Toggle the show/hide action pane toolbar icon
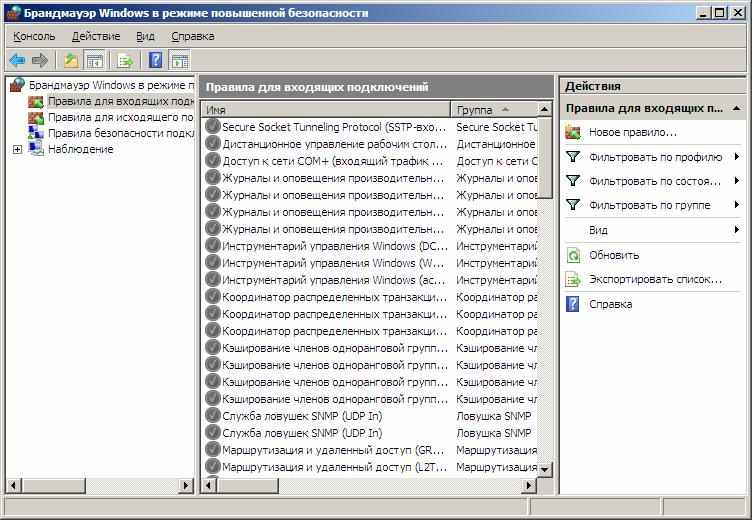 (179, 60)
